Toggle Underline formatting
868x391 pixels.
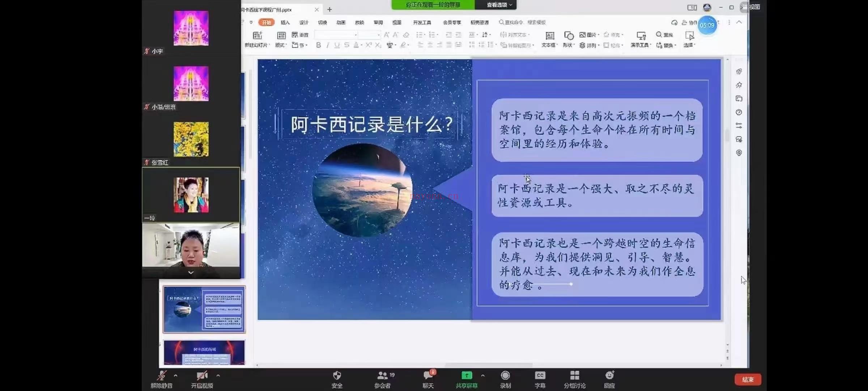click(337, 45)
